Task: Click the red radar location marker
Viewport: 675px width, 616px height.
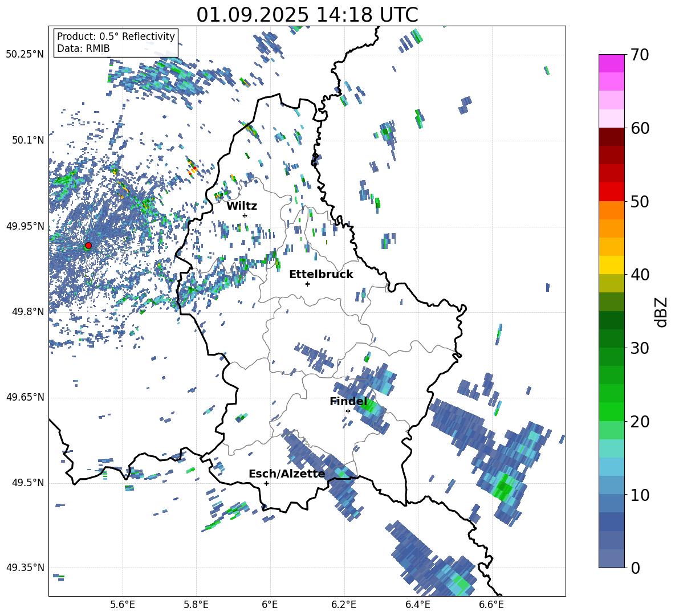Action: tap(88, 245)
